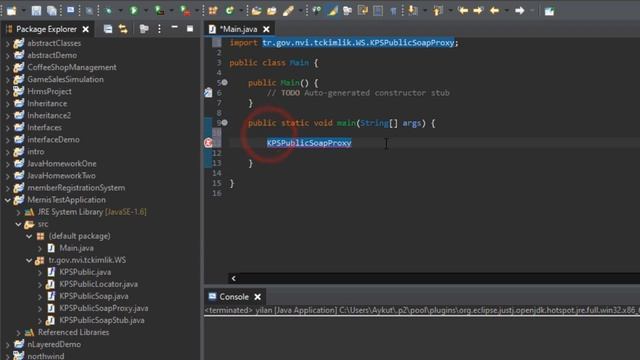Expand the CoffeeShopManagement project
The width and height of the screenshot is (640, 360).
[x=7, y=68]
